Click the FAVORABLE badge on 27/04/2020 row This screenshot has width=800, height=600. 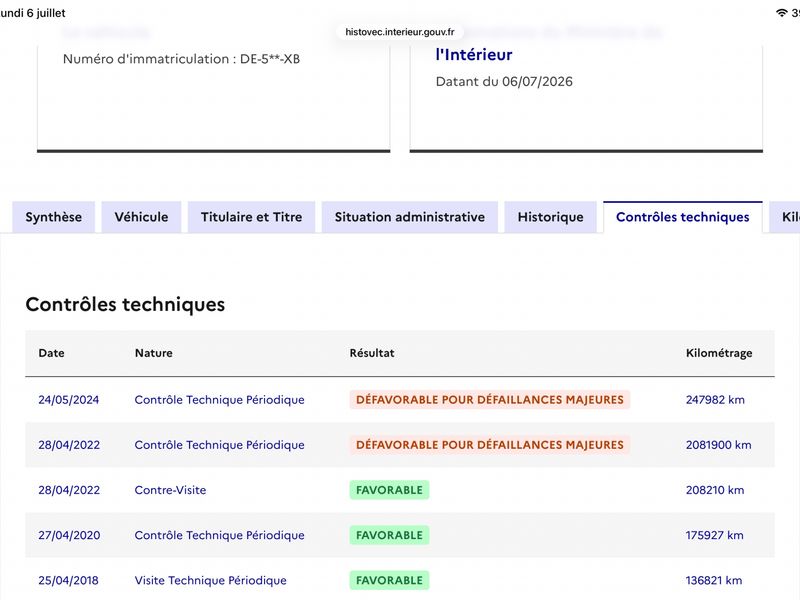389,535
